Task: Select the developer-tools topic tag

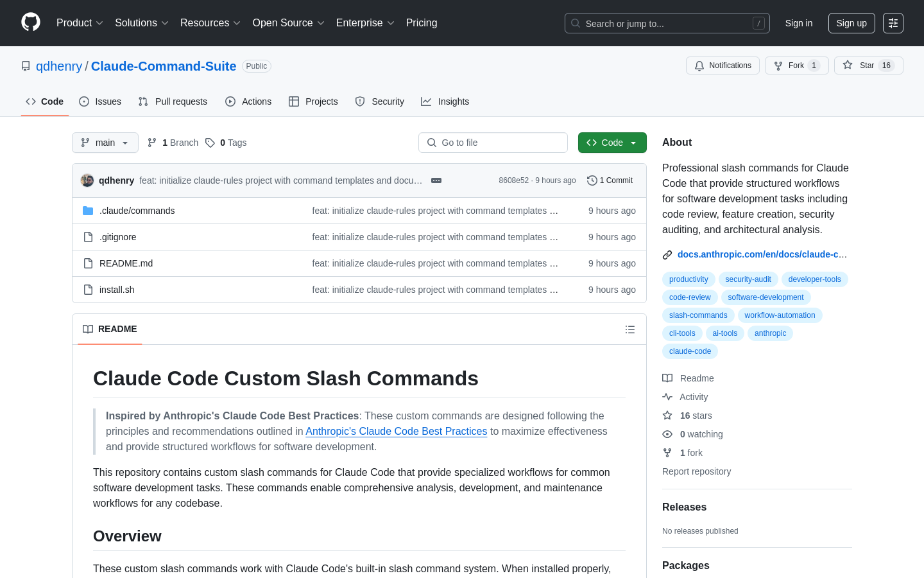Action: (x=814, y=279)
